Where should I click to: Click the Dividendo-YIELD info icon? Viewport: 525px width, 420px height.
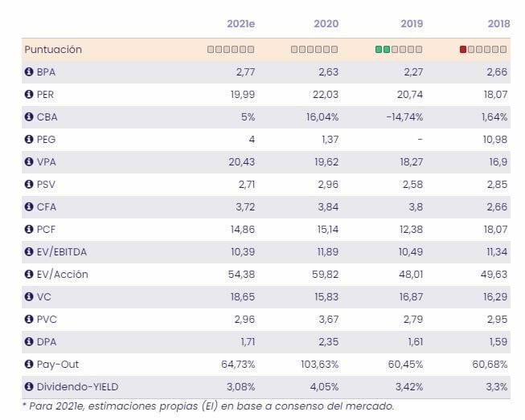click(29, 387)
